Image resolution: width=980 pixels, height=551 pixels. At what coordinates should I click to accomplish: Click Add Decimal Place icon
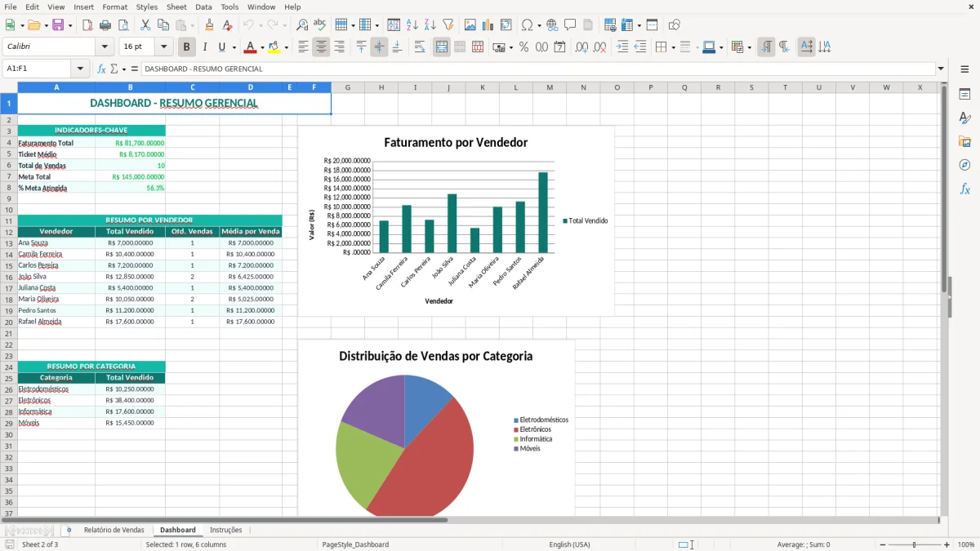(x=582, y=47)
